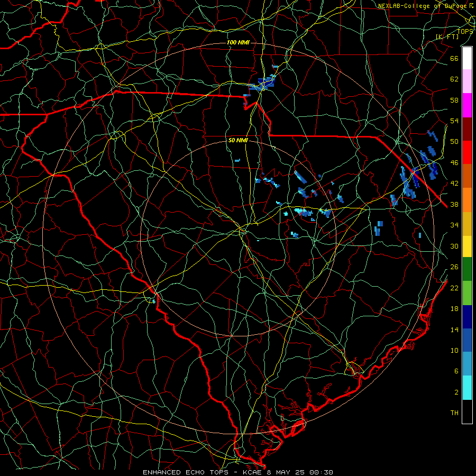Click the TH legend label
Screen dimensions: 476x476
454,413
